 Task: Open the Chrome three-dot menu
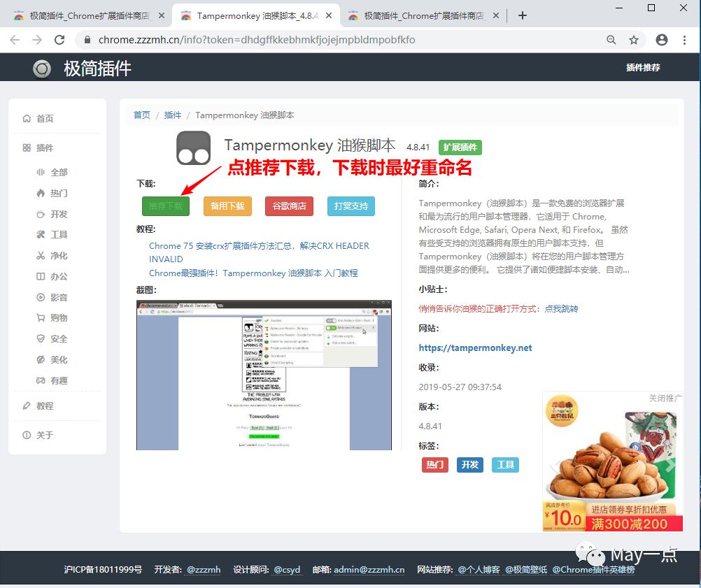[684, 40]
